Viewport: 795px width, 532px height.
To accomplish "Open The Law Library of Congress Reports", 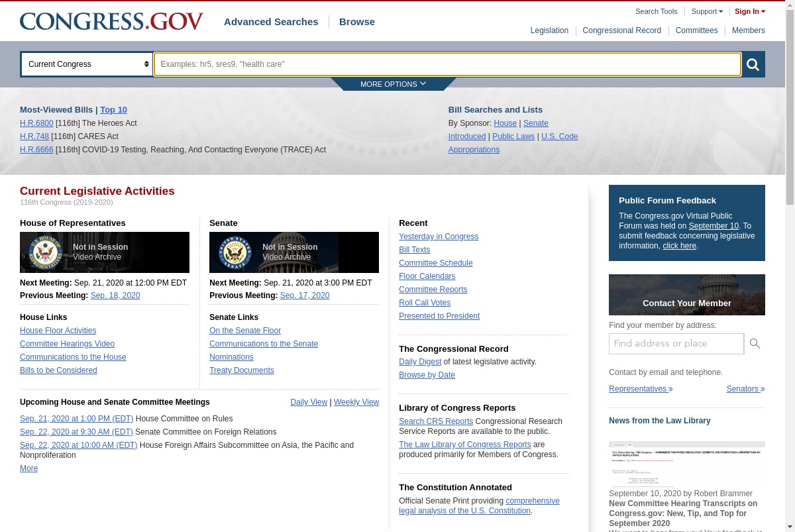I will pyautogui.click(x=464, y=445).
